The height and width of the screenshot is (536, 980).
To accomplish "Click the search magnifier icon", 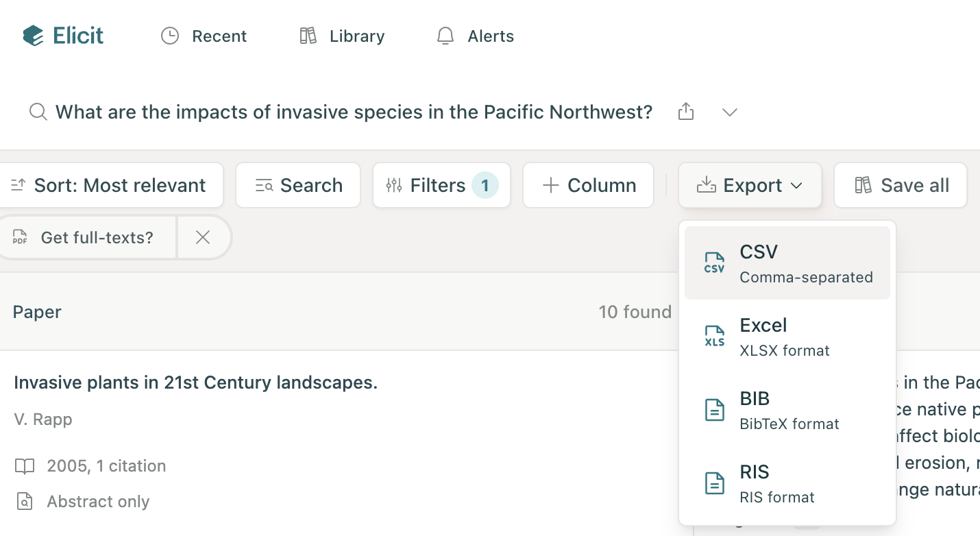I will tap(38, 112).
